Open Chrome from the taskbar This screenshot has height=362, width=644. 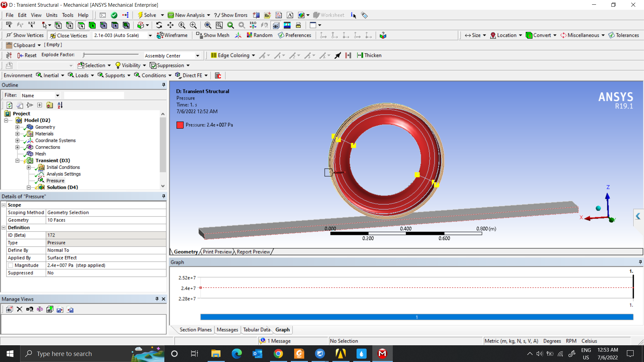point(278,354)
